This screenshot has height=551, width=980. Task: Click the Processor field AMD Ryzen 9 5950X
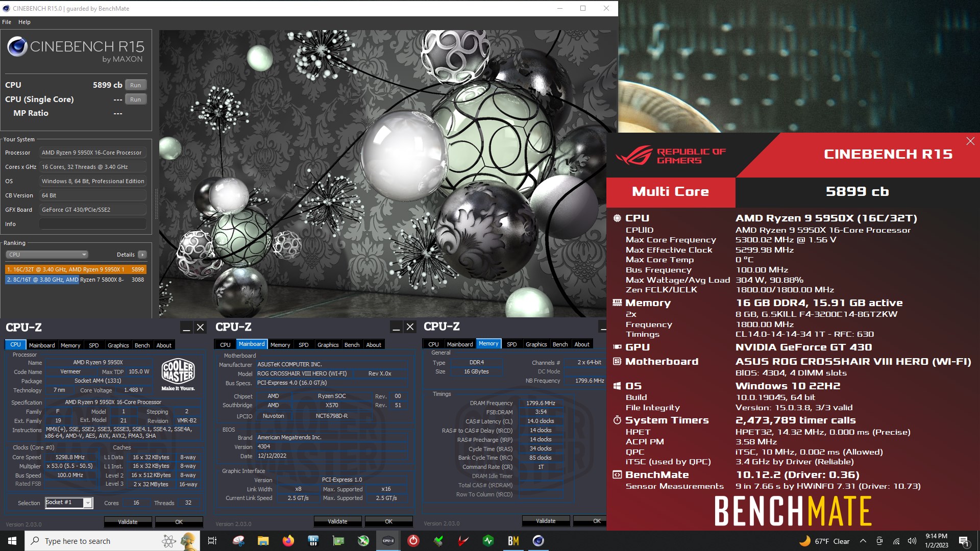(93, 153)
